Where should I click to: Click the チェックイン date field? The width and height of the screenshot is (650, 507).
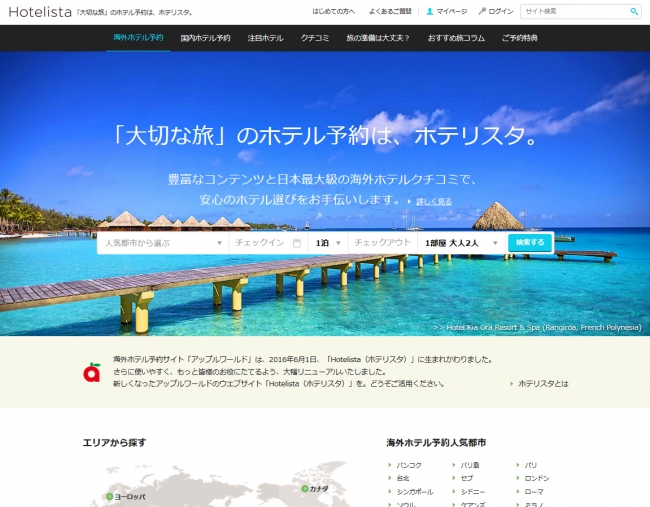click(269, 243)
